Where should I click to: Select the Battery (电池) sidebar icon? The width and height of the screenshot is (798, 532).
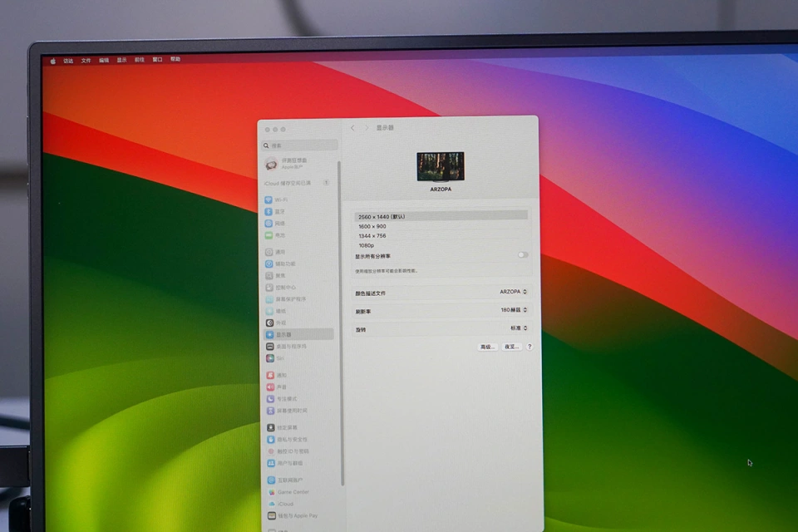[269, 235]
